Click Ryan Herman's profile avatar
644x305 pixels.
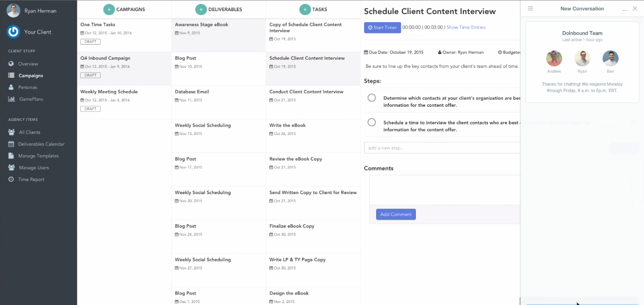[13, 10]
